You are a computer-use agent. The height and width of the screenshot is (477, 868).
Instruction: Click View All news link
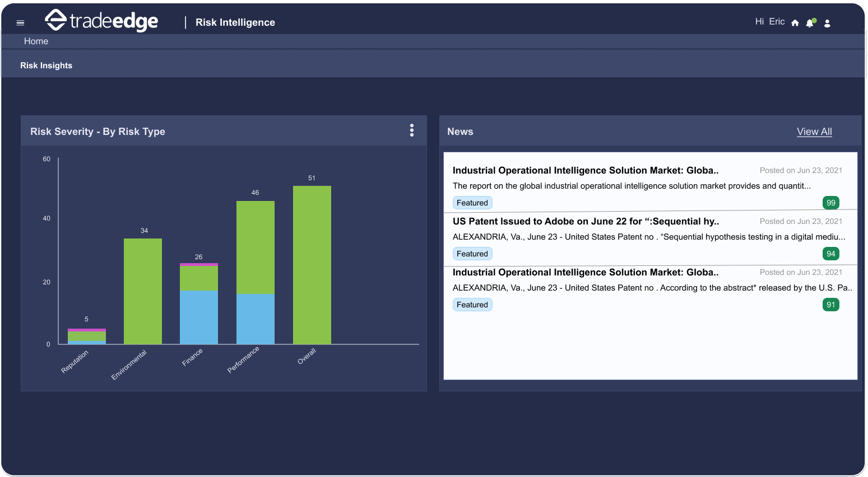tap(814, 132)
